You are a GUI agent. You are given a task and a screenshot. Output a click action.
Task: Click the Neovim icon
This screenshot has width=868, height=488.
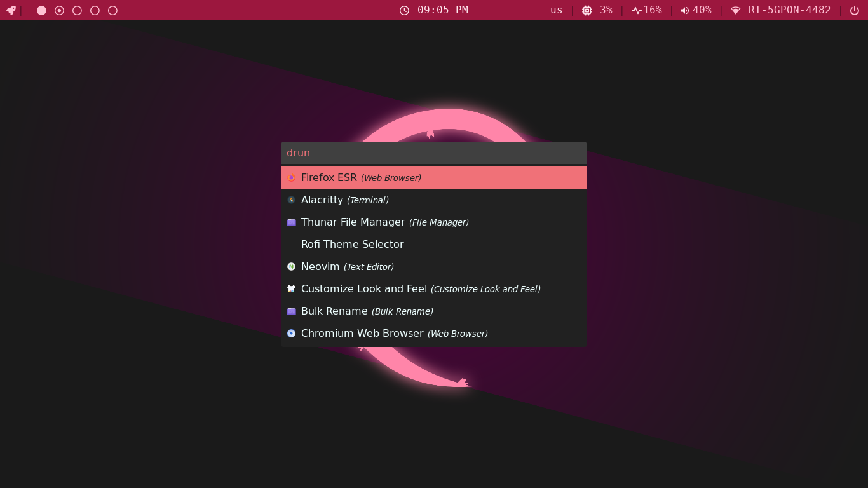[291, 267]
